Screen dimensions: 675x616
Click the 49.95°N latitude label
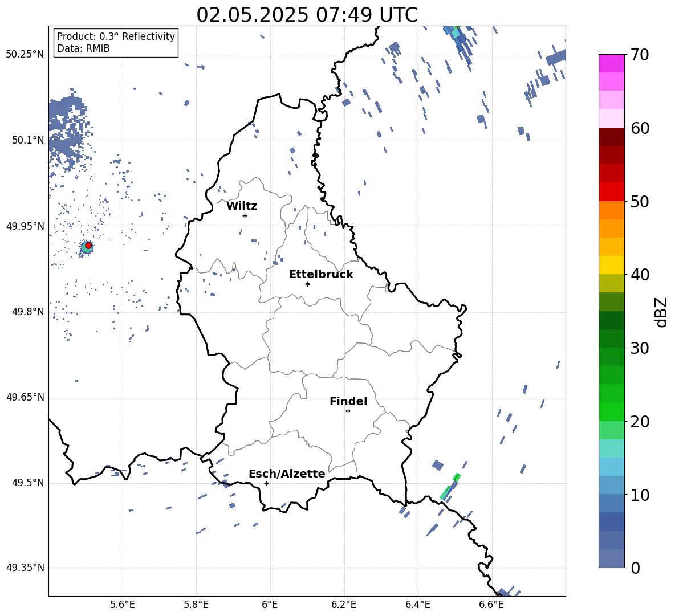tap(25, 226)
